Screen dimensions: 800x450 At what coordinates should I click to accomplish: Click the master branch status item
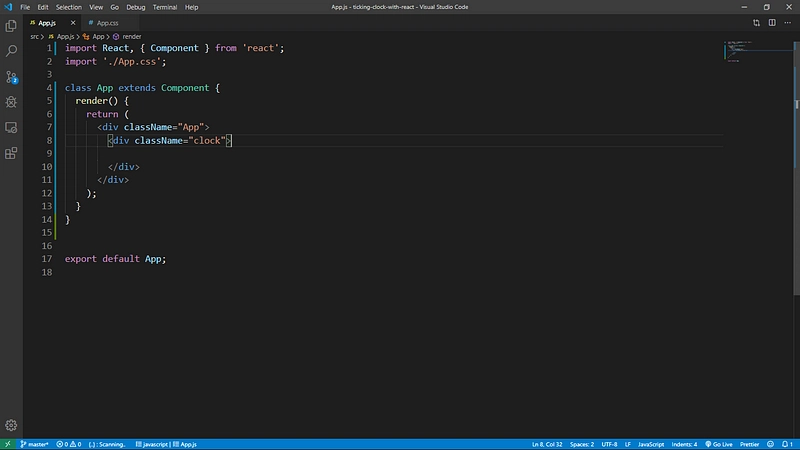(34, 444)
